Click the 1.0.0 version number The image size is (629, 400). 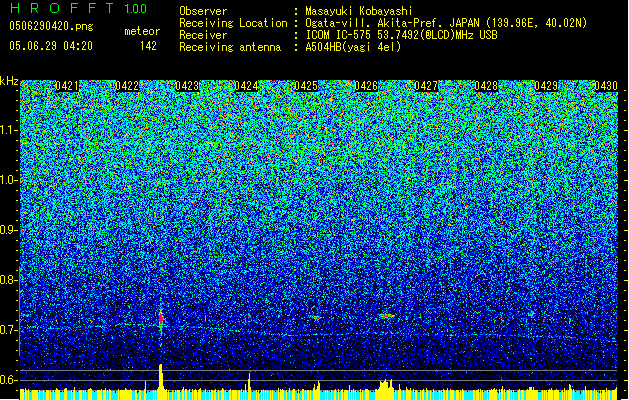click(x=136, y=9)
